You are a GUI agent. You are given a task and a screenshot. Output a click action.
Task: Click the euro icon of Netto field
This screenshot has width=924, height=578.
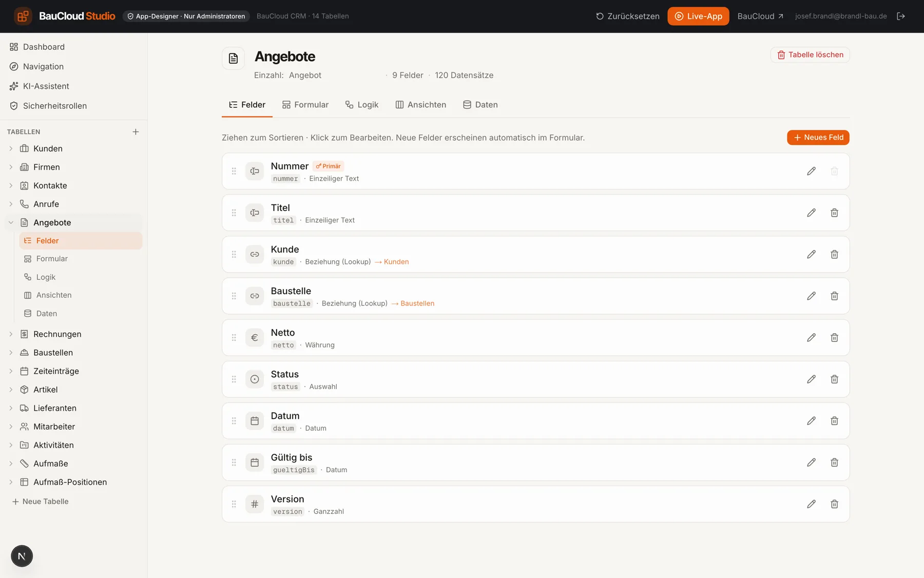tap(255, 337)
